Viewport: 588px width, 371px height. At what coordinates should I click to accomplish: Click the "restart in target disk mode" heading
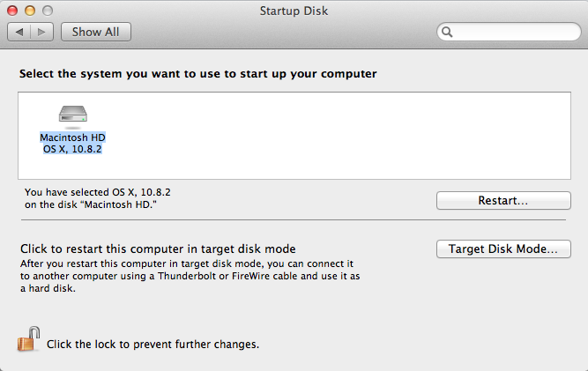pos(157,249)
